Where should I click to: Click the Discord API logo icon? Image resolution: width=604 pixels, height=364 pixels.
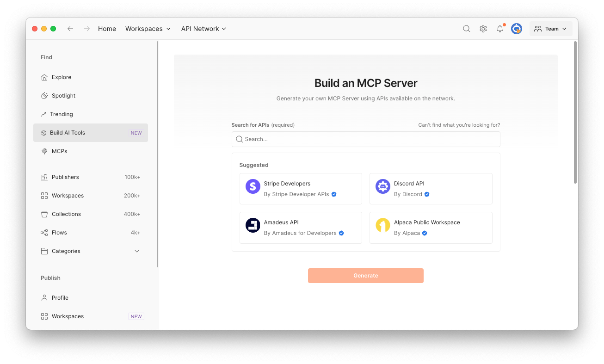(383, 186)
